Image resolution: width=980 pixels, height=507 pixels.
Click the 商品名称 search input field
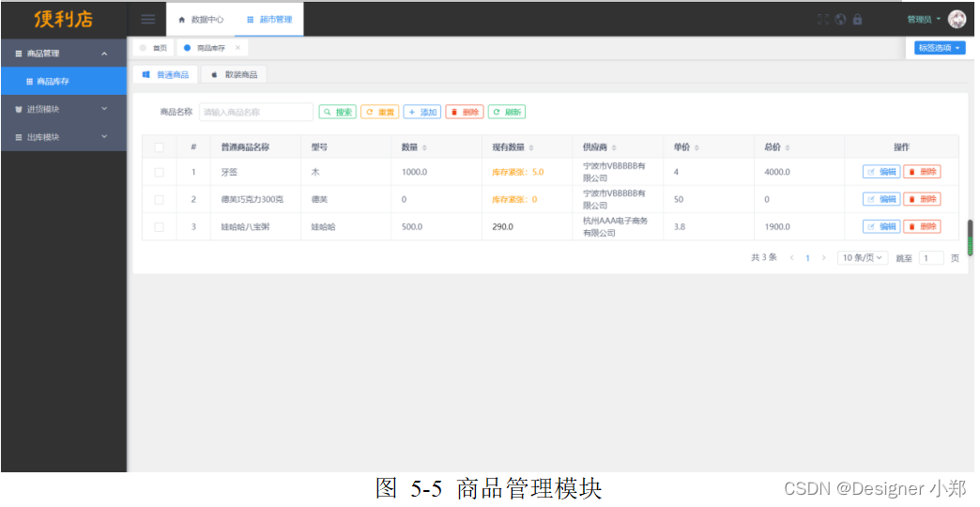(x=256, y=112)
